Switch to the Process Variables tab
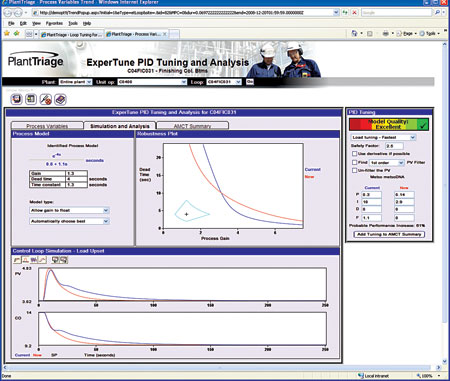Viewport: 450px width, 381px height. (x=47, y=126)
